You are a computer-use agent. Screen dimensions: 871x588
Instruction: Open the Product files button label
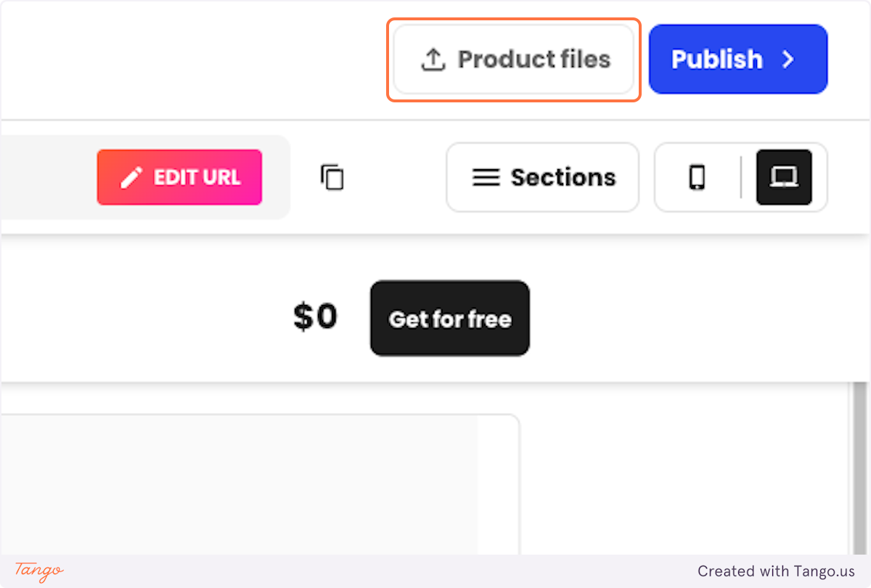click(x=534, y=60)
